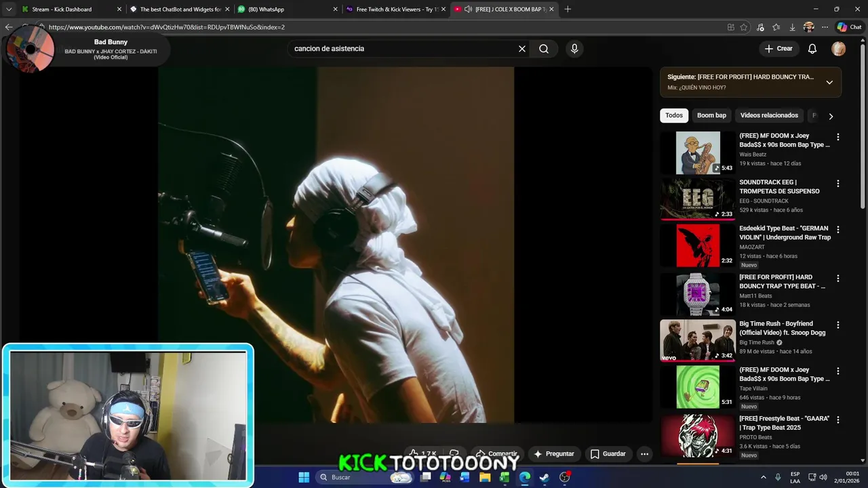Mute the J COLE X BOOM BAP tab
This screenshot has width=868, height=488.
[468, 9]
